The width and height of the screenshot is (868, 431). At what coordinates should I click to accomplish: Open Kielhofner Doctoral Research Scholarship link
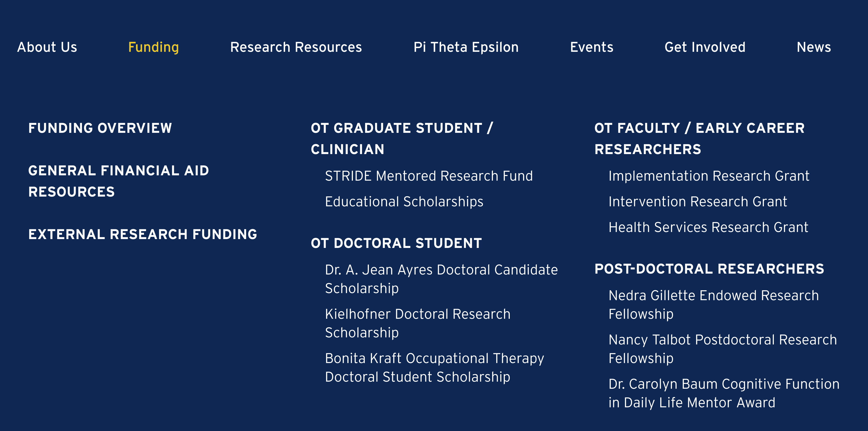coord(418,323)
